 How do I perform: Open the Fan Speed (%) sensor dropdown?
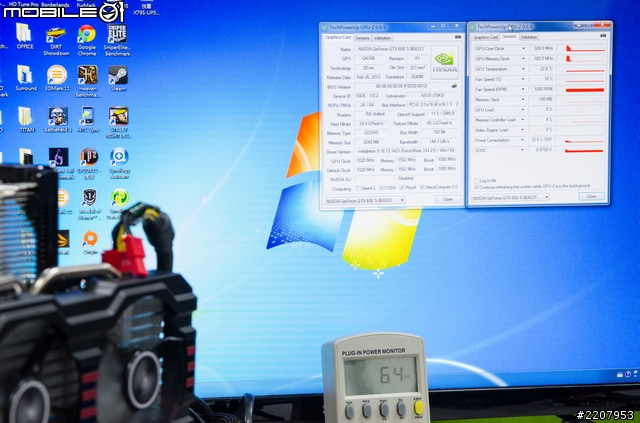tap(523, 79)
